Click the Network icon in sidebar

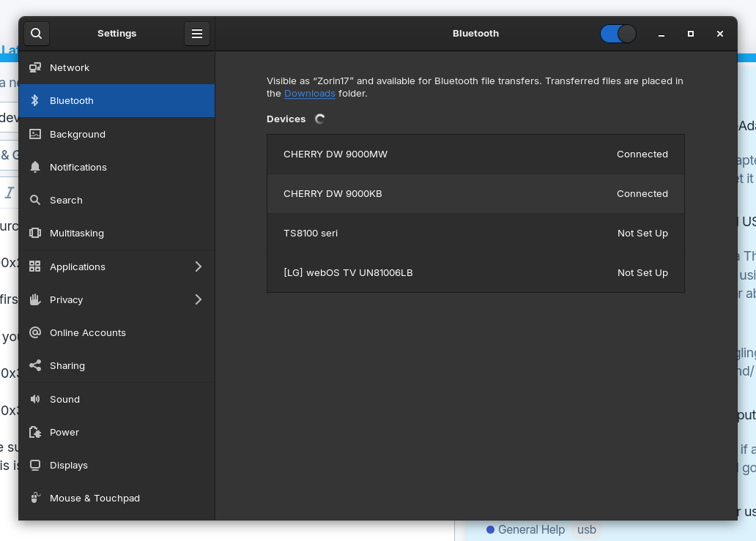[x=35, y=67]
